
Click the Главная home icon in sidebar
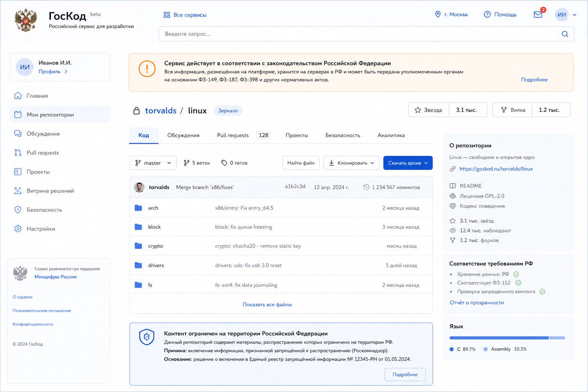(x=18, y=96)
